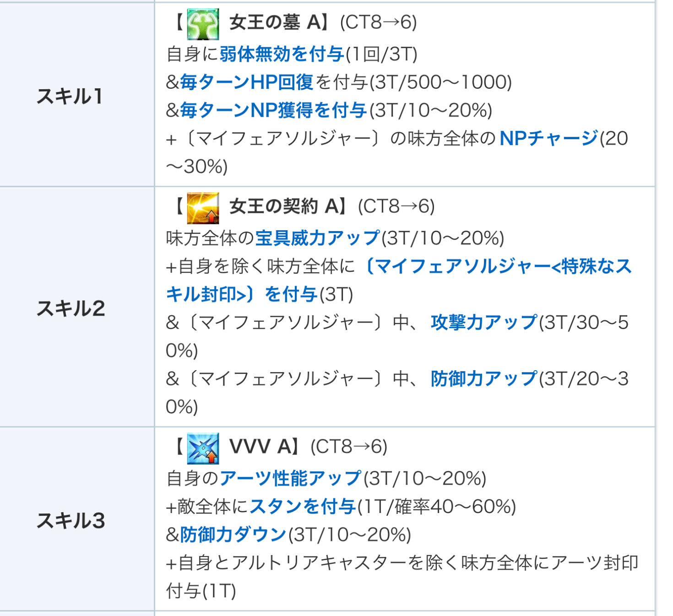Follow the 攻撃力アップ link
This screenshot has width=673, height=616.
tap(483, 323)
